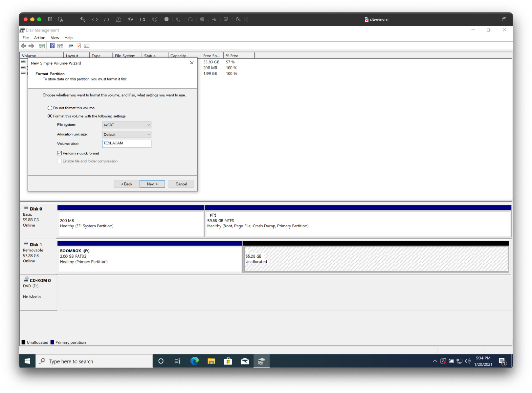This screenshot has width=532, height=393.
Task: Click the Refresh disk list toolbar icon
Action: tap(71, 46)
